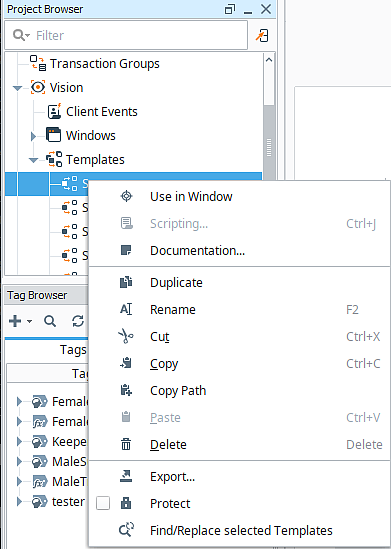The image size is (391, 549).
Task: Toggle the Protect checkbox
Action: pyautogui.click(x=103, y=503)
